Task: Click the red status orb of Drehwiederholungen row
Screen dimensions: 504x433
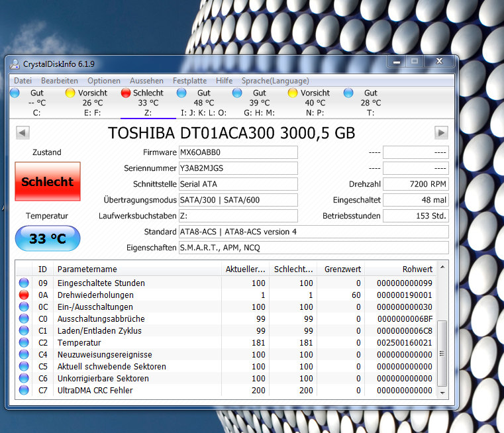Action: (24, 295)
